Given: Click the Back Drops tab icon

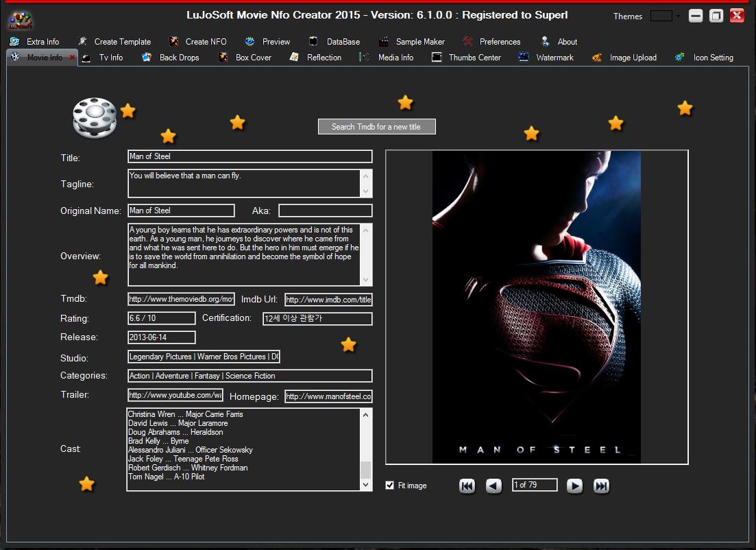Looking at the screenshot, I should tap(147, 58).
